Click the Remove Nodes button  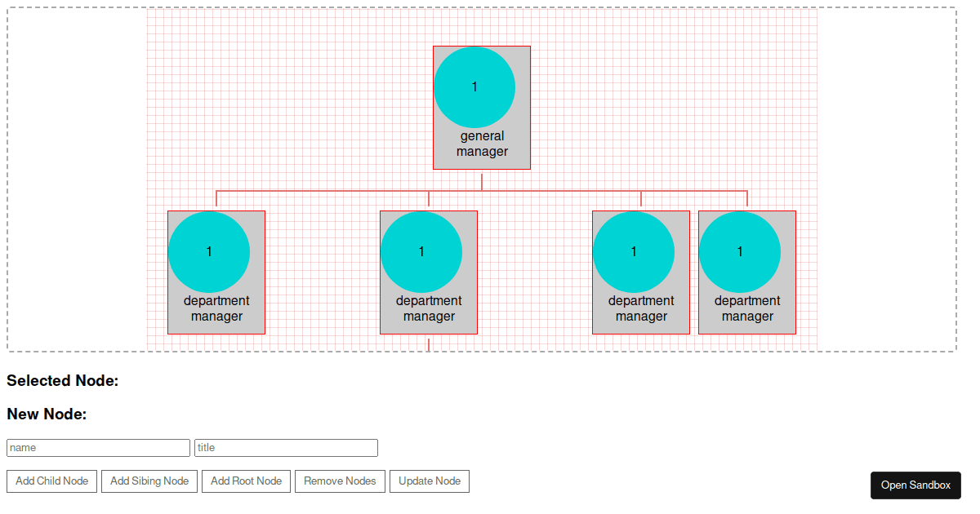pyautogui.click(x=340, y=481)
